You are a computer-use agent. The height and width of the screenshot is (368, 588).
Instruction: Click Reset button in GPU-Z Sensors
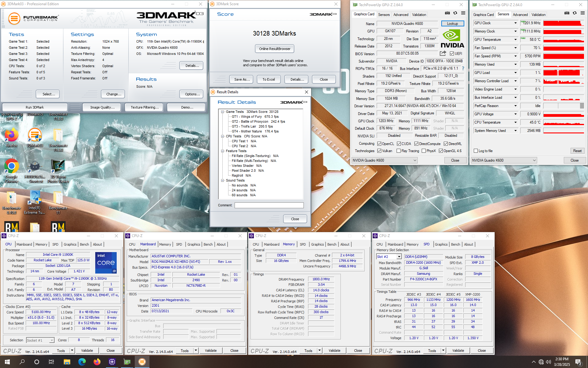[577, 151]
